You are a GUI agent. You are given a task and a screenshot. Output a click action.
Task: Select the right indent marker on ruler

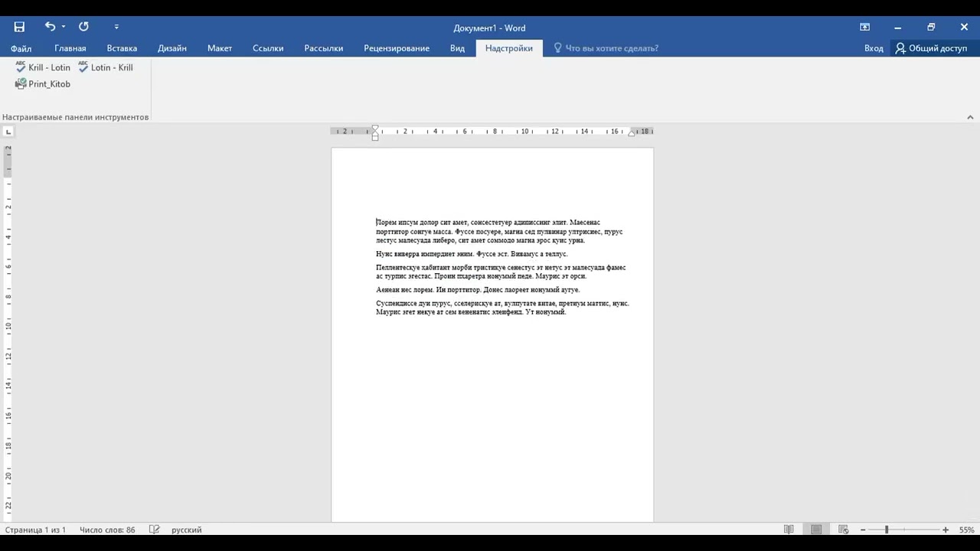632,133
